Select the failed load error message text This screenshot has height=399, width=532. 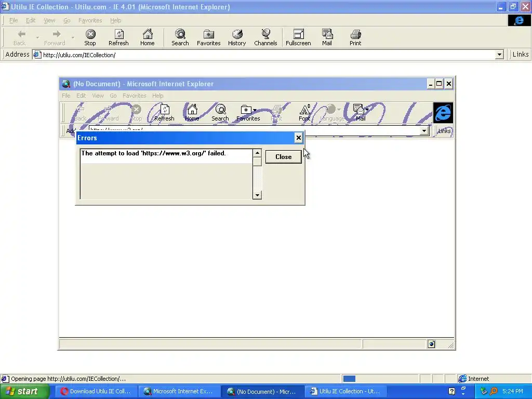(153, 153)
